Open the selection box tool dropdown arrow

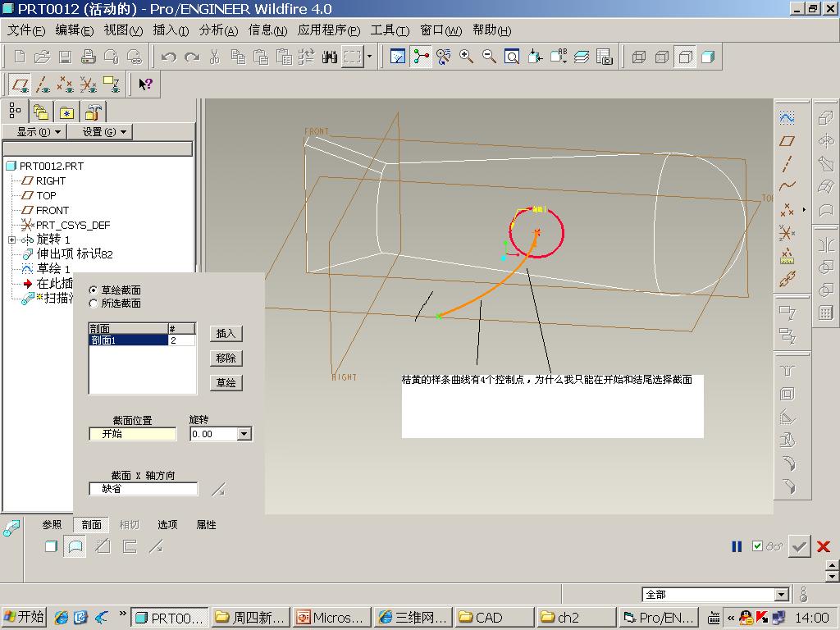pyautogui.click(x=369, y=57)
